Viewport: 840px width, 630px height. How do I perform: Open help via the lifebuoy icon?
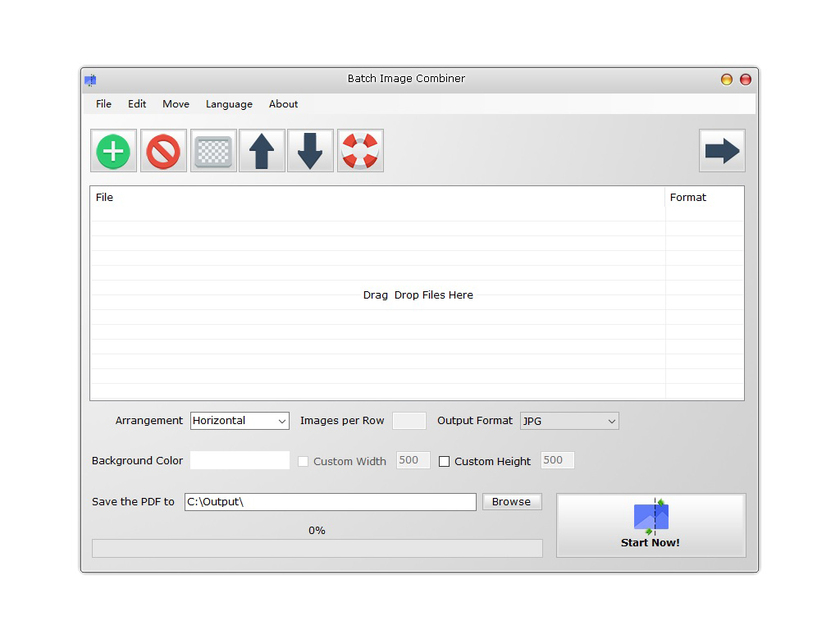coord(360,151)
